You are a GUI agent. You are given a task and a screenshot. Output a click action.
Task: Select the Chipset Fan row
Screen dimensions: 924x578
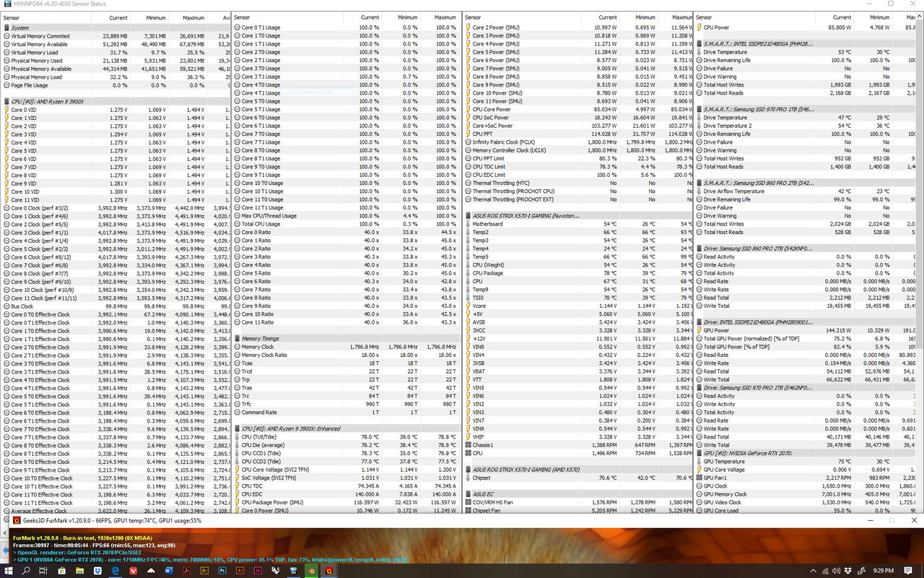577,510
